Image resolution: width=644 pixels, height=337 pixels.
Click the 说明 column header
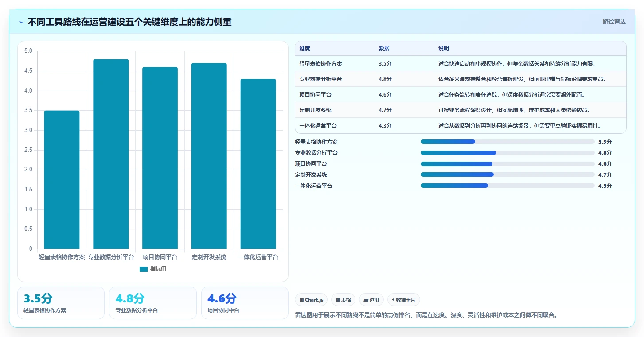tap(444, 49)
